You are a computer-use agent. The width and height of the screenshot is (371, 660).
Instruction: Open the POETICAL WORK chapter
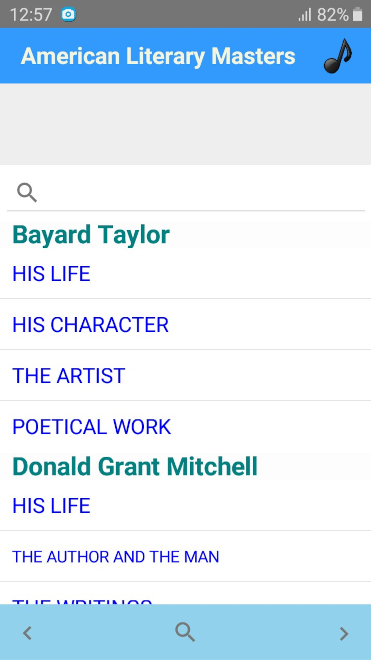click(185, 426)
